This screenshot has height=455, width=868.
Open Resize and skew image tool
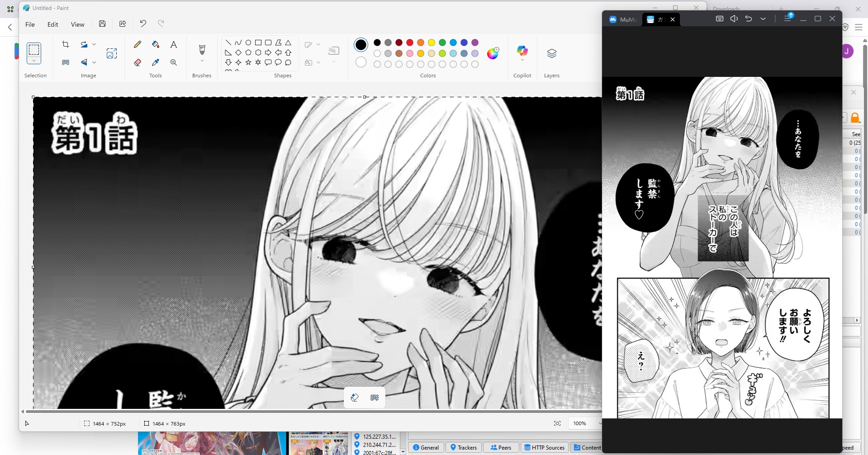tap(112, 53)
